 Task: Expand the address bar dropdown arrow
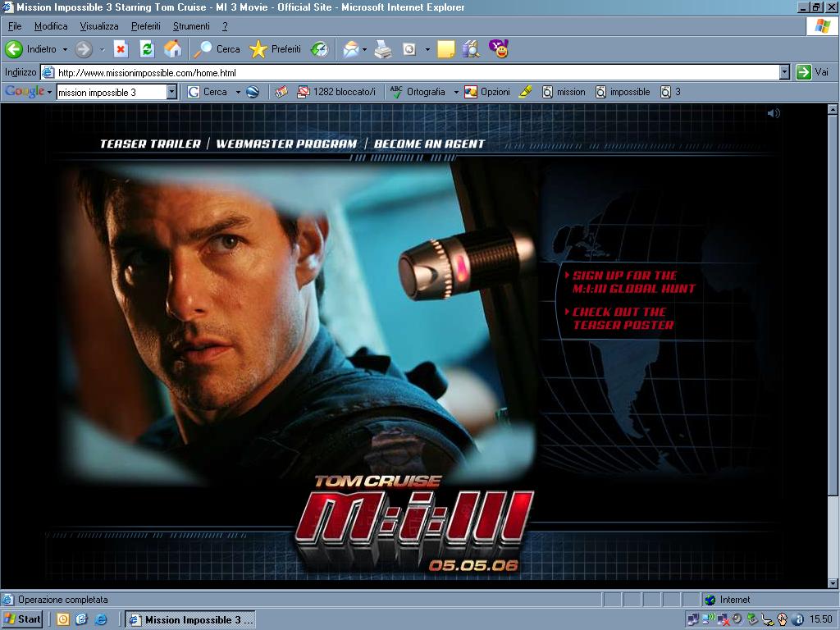coord(784,72)
